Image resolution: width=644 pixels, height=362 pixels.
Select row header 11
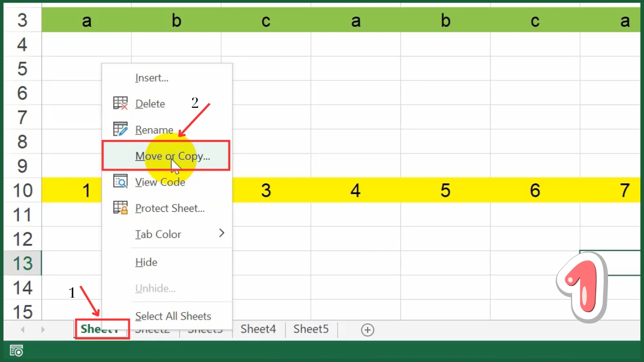pyautogui.click(x=22, y=215)
